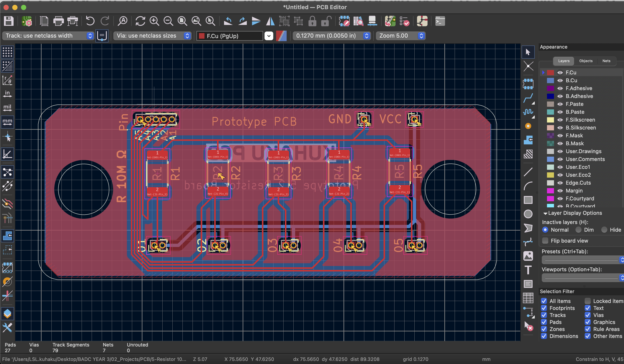Screen dimensions: 624x364
Task: Select the Add Text tool
Action: (x=528, y=270)
